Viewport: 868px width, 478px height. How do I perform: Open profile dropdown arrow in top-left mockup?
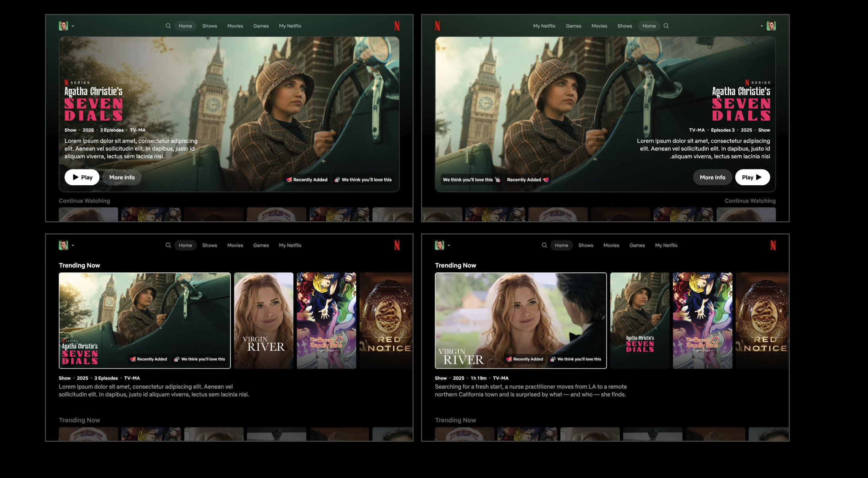[x=73, y=26]
